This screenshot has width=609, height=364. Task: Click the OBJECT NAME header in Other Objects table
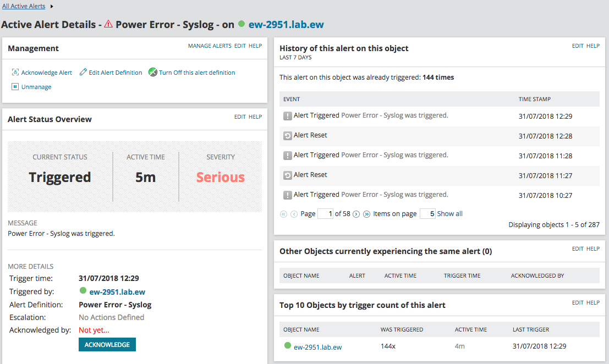click(301, 276)
